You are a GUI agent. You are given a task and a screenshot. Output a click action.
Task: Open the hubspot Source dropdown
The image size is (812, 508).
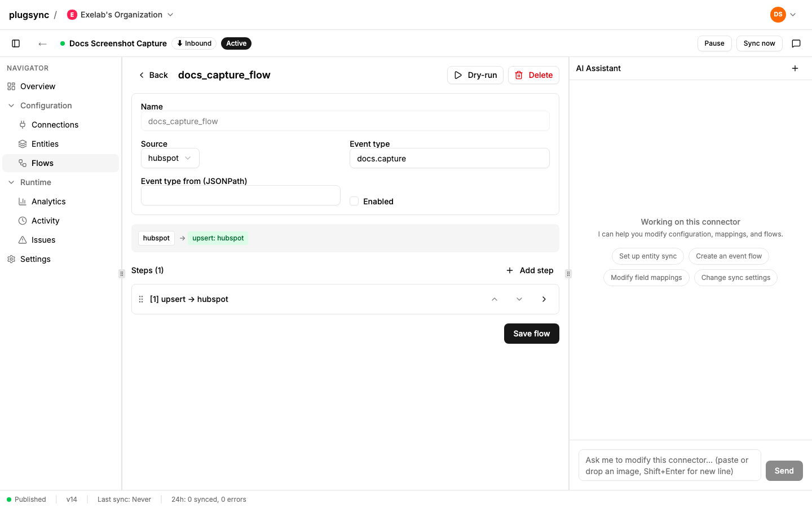pyautogui.click(x=170, y=158)
